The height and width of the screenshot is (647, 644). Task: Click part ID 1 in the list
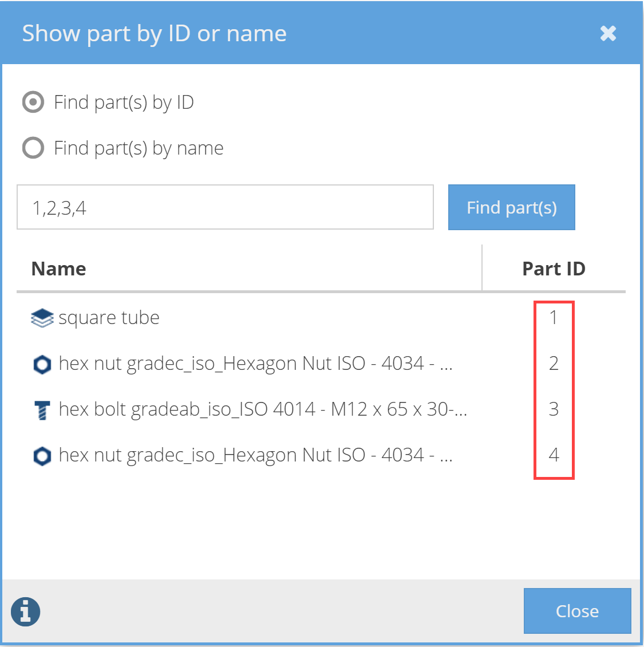click(554, 318)
